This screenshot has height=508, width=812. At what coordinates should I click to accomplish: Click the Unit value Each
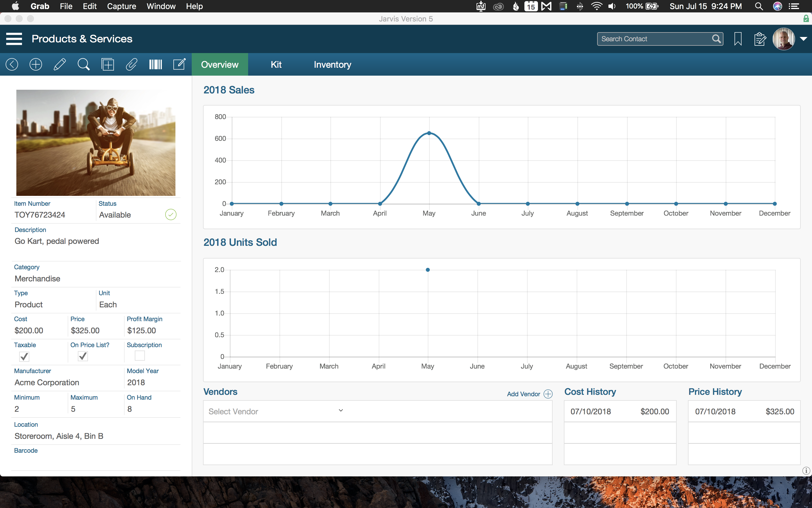(x=108, y=305)
